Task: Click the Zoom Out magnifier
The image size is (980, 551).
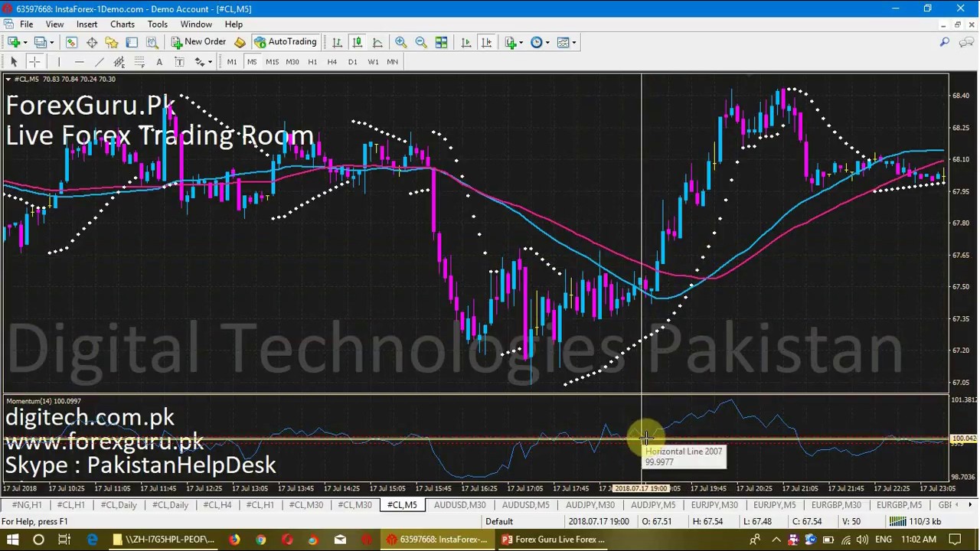Action: [x=420, y=42]
